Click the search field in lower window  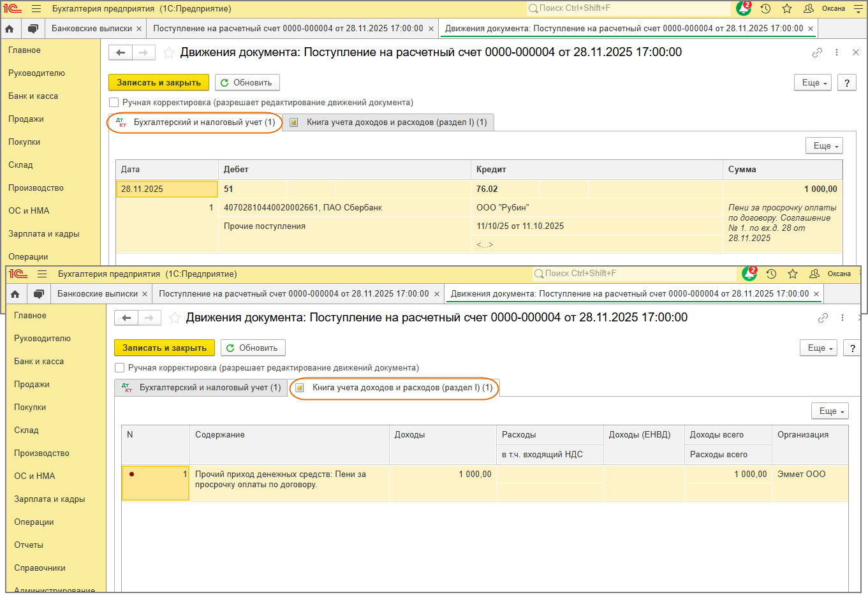(634, 274)
